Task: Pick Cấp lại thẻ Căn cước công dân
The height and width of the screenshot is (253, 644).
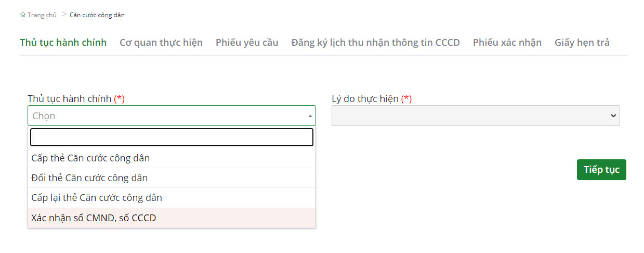Action: click(172, 198)
